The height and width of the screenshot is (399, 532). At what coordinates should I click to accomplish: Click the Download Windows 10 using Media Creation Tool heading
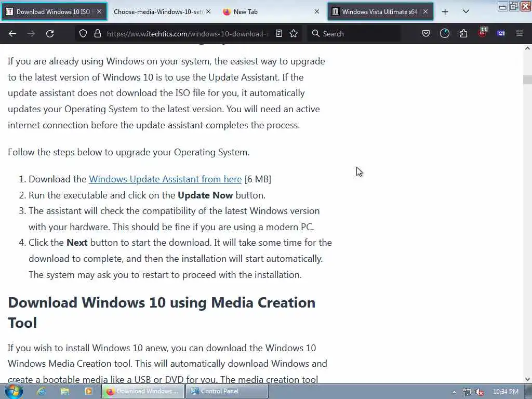[x=162, y=312]
